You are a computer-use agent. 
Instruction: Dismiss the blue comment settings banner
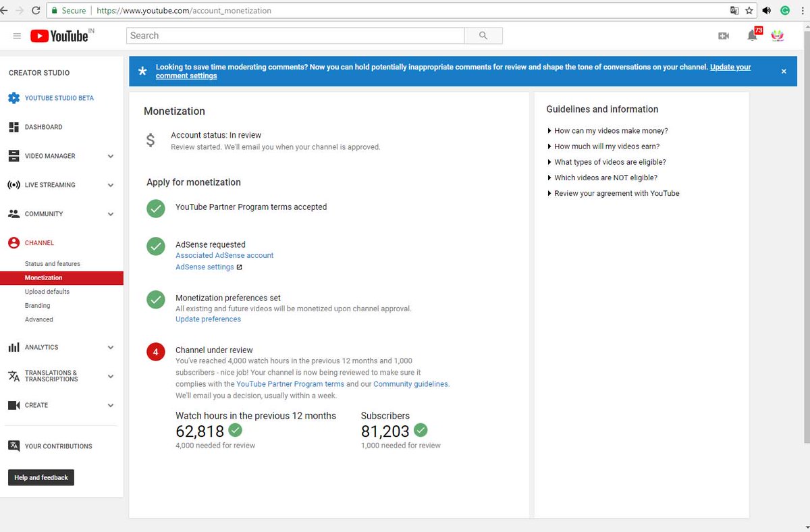[x=784, y=72]
